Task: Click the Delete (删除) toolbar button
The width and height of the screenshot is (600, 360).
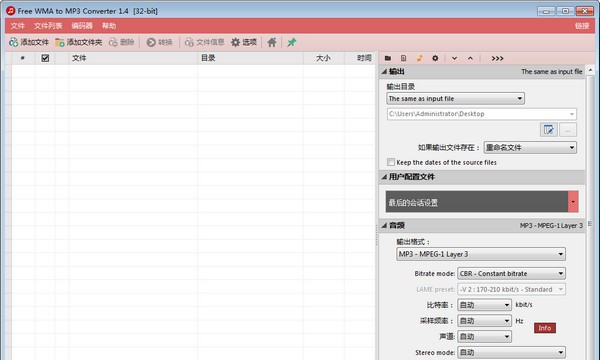Action: (x=122, y=42)
